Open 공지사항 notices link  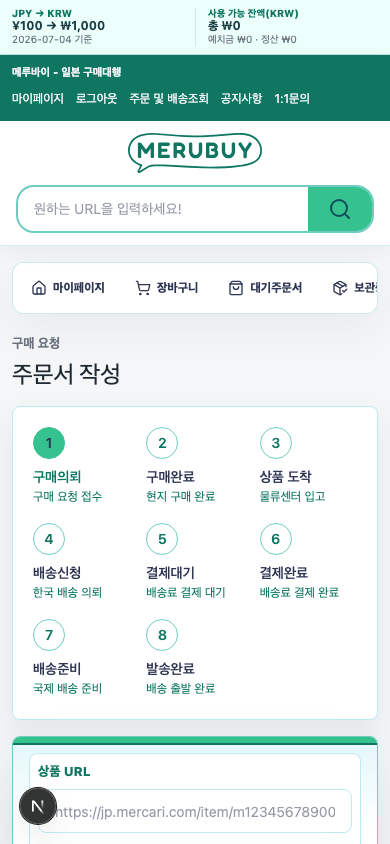point(242,99)
